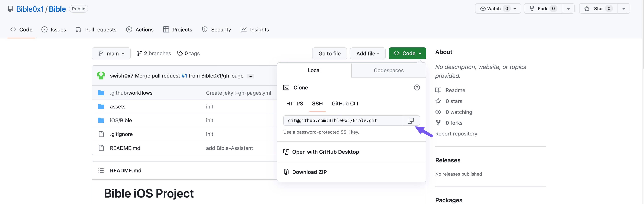Open the clone help question-mark icon
The width and height of the screenshot is (644, 204).
(x=417, y=88)
